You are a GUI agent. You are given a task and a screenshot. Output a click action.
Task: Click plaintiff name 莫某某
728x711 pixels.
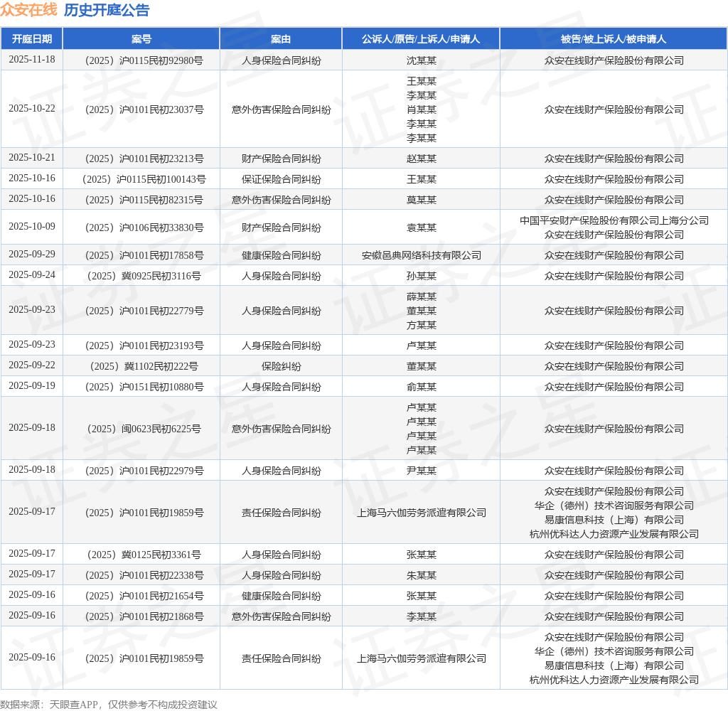[421, 200]
